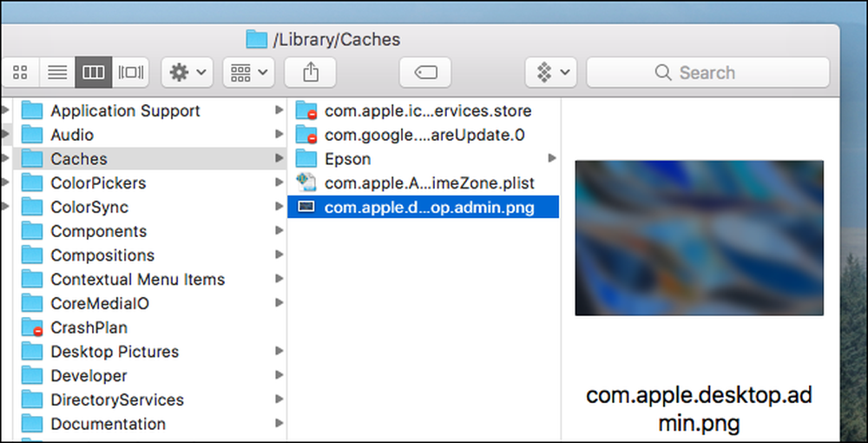Select the CoreMediaIO folder
The image size is (868, 443).
click(x=150, y=303)
